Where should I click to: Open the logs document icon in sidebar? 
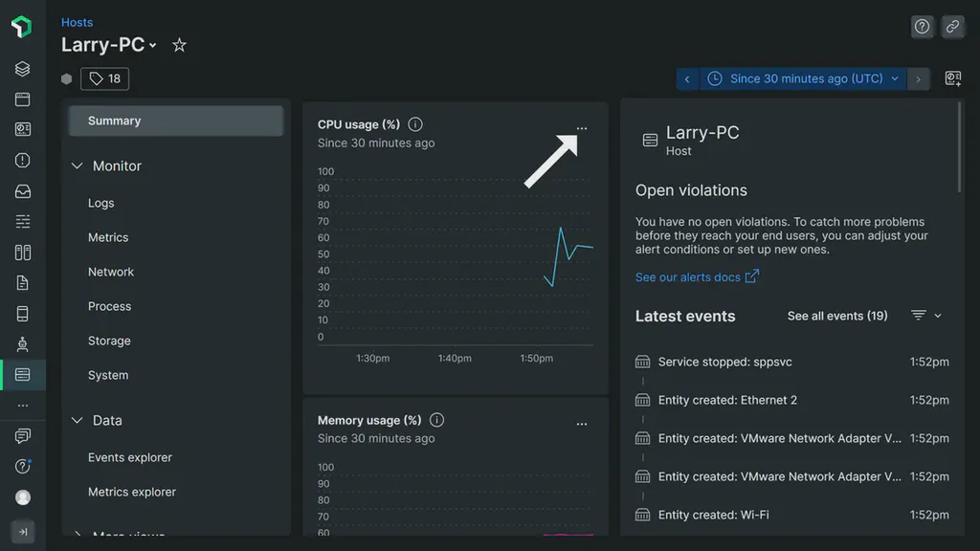(22, 282)
